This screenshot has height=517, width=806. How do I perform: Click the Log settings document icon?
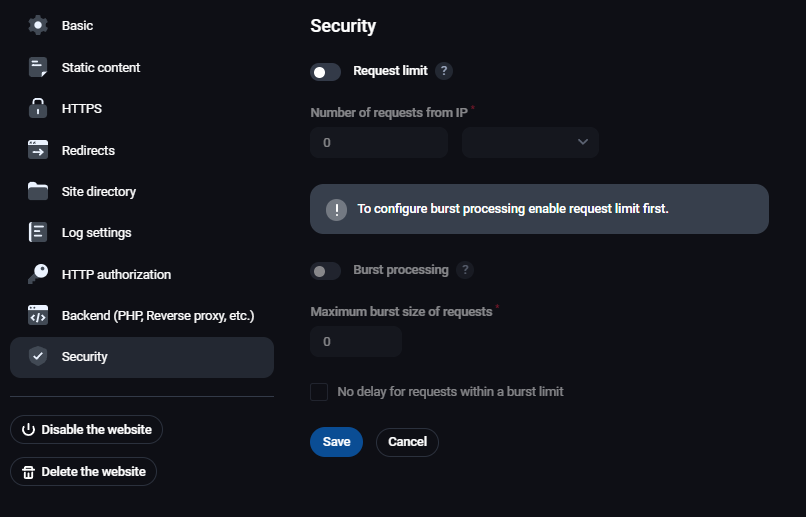[38, 233]
